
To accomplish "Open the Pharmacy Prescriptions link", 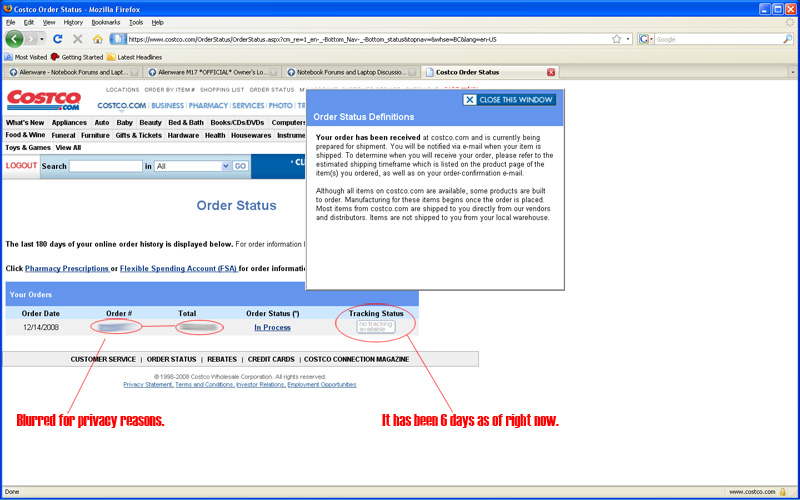I will 67,268.
